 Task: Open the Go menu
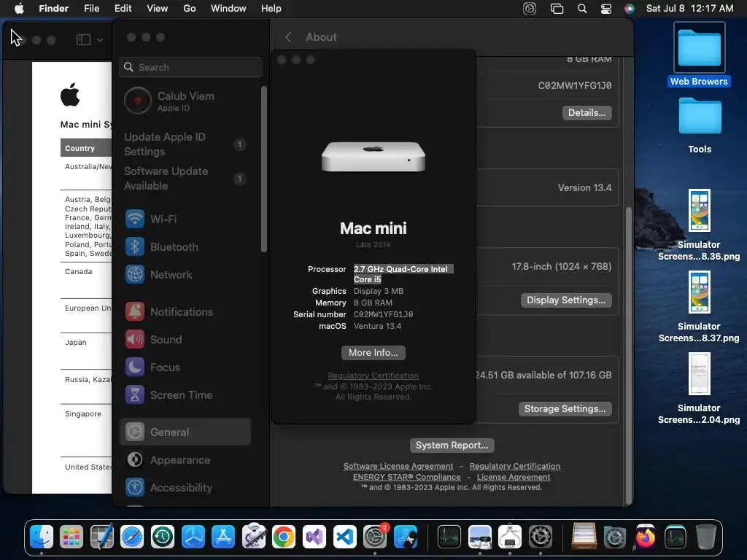point(190,9)
